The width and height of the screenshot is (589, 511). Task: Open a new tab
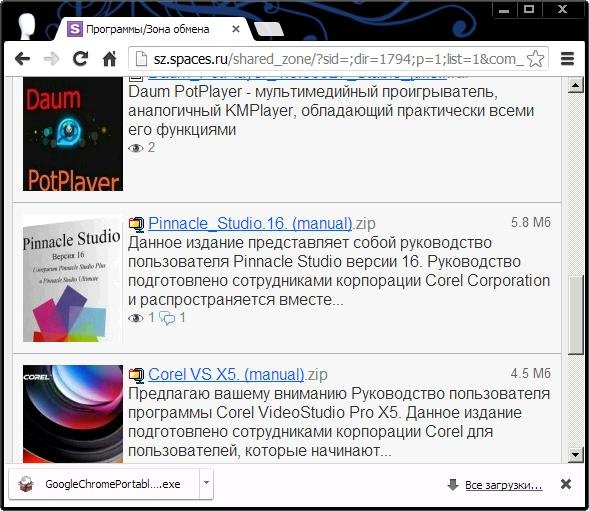point(269,29)
